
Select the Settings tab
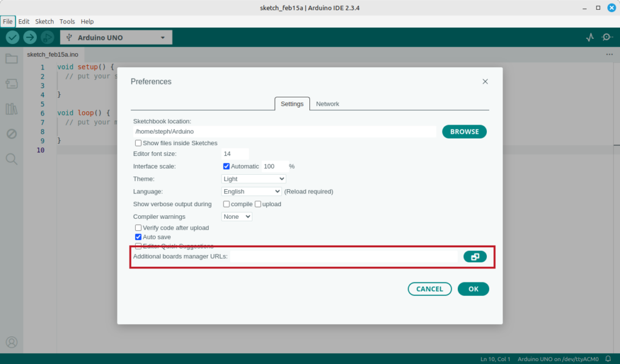click(x=292, y=104)
